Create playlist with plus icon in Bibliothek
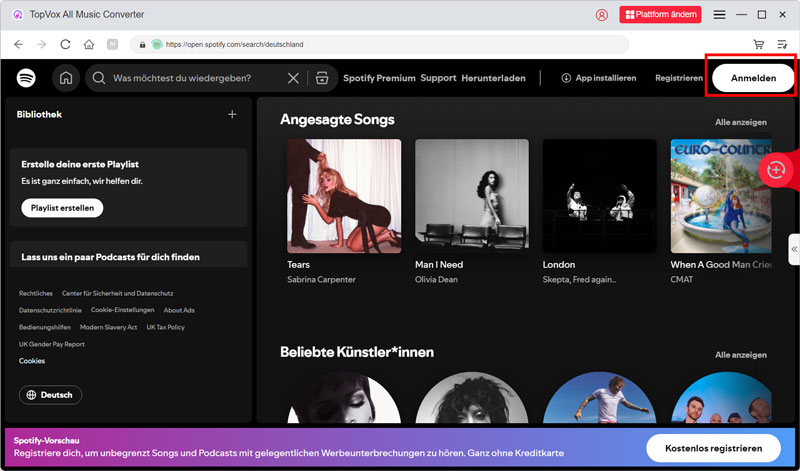This screenshot has width=800, height=471. click(x=232, y=114)
